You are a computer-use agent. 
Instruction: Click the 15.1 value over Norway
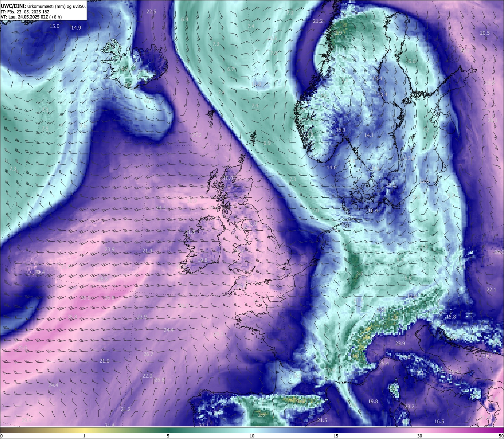pyautogui.click(x=341, y=130)
